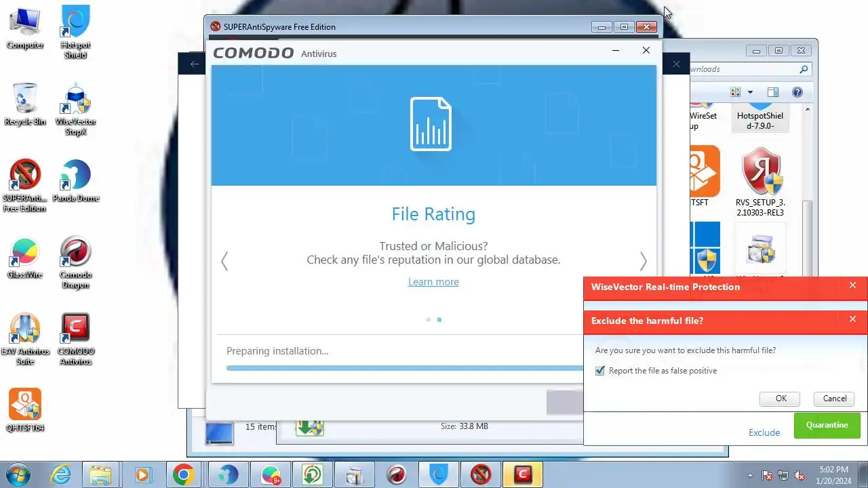The height and width of the screenshot is (488, 868).
Task: Open the Hotspot Shield desktop shortcut
Action: 75,32
